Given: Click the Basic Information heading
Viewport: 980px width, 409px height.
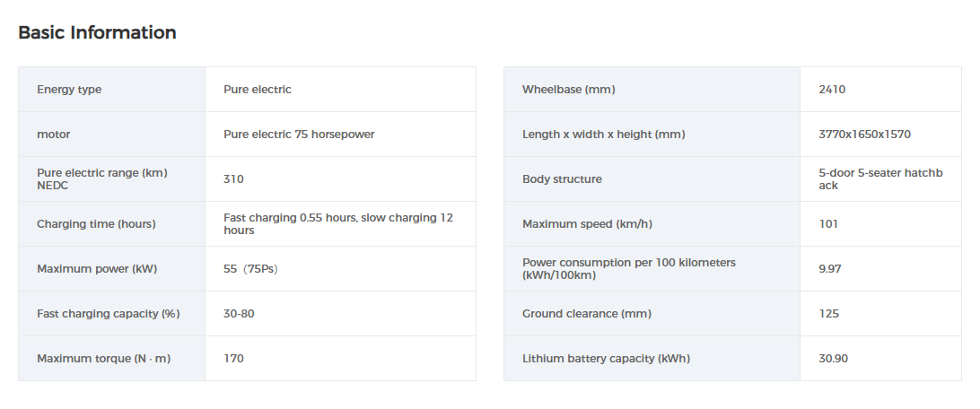Looking at the screenshot, I should coord(97,33).
